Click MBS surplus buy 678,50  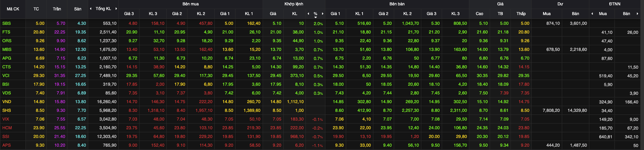point(553,50)
